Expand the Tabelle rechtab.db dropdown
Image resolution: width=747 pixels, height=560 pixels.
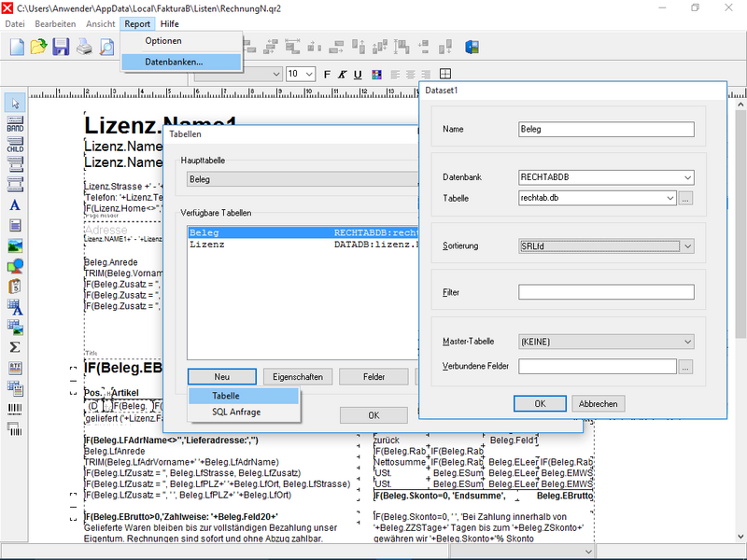coord(670,198)
